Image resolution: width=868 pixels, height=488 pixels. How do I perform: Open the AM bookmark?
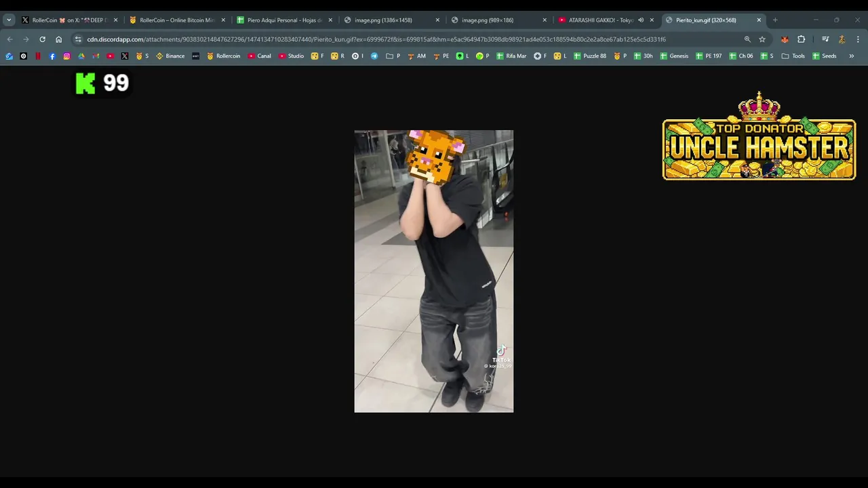[416, 56]
